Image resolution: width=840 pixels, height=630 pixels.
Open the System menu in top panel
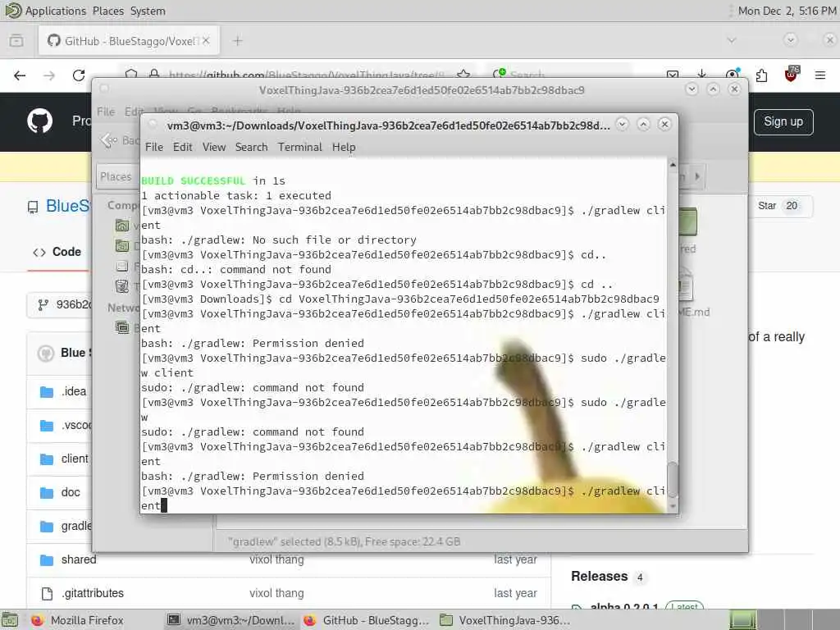[148, 11]
